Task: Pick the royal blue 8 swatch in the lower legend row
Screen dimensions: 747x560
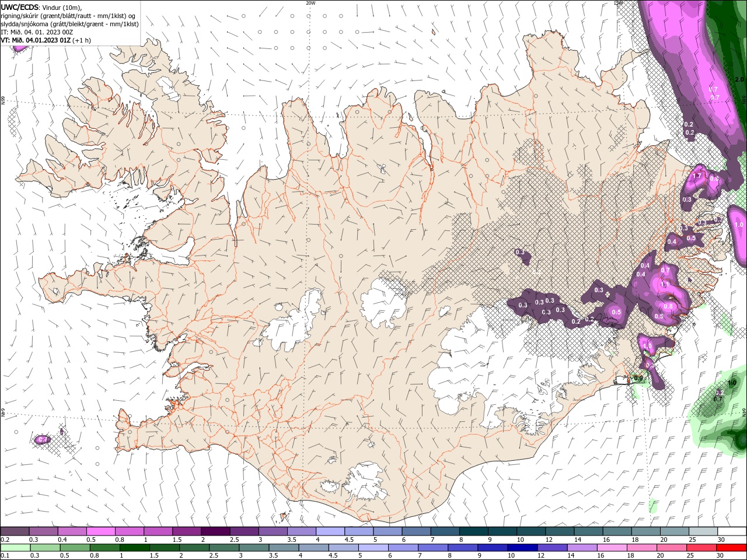Action: tap(462, 548)
